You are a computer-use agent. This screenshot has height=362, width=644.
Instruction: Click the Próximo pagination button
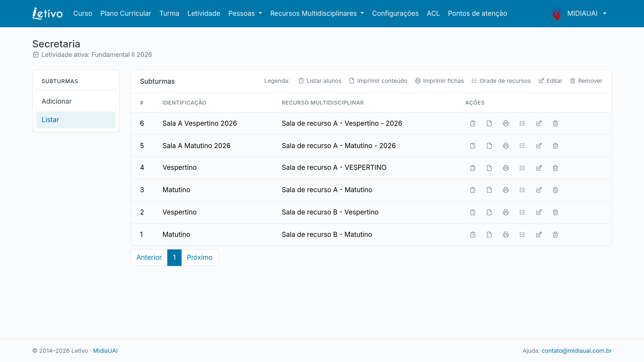pyautogui.click(x=200, y=257)
